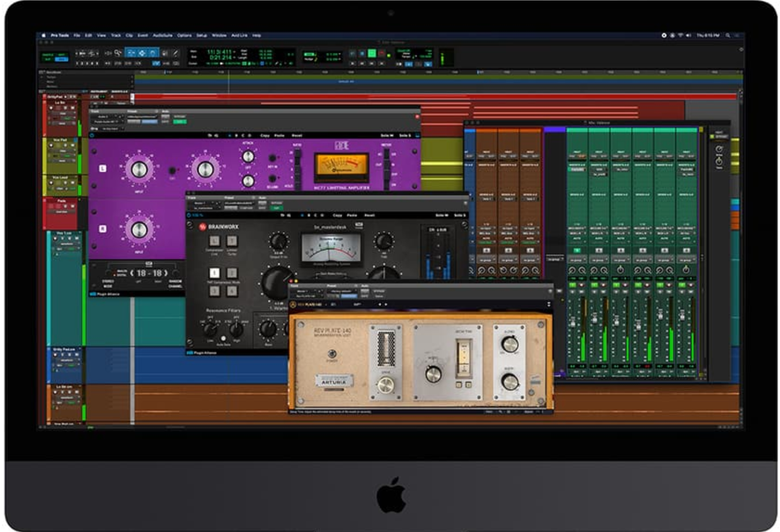The width and height of the screenshot is (780, 532).
Task: Open the bx_masterdesk plug-in selector dropdown
Action: pos(204,208)
